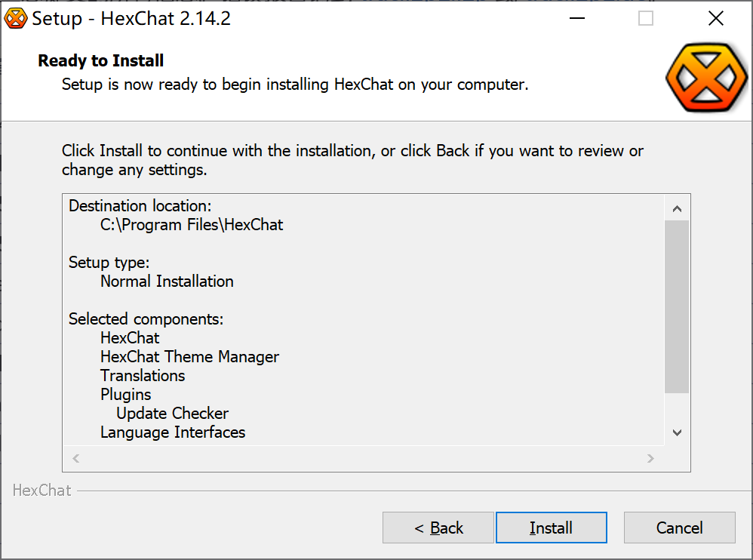This screenshot has height=560, width=753.
Task: Click the horizontal scrollbar right arrow
Action: click(650, 458)
